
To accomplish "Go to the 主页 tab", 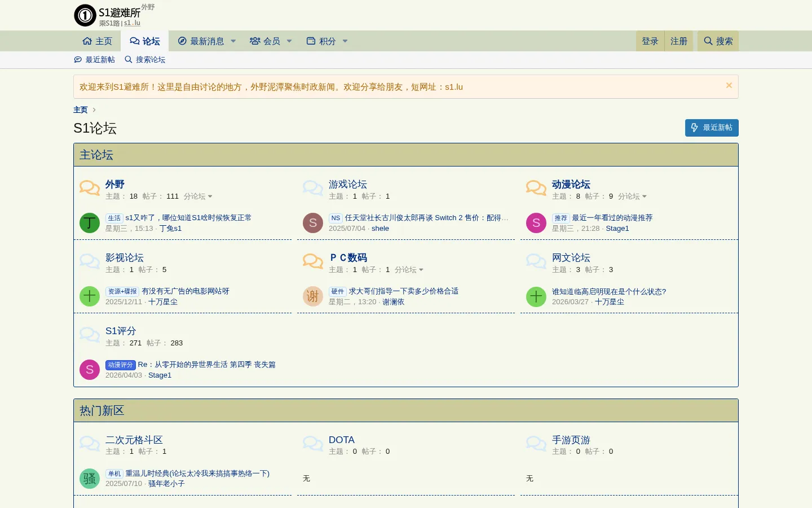I will click(97, 41).
